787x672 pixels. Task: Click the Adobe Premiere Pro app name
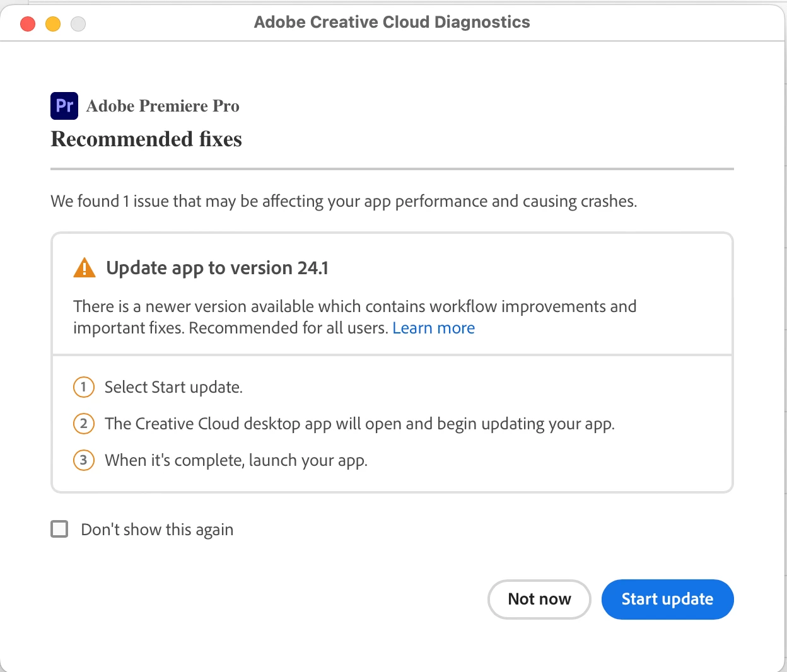pyautogui.click(x=163, y=106)
